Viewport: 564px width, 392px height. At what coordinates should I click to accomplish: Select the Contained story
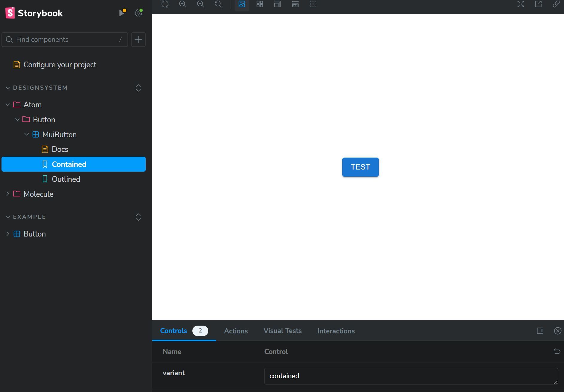[74, 164]
